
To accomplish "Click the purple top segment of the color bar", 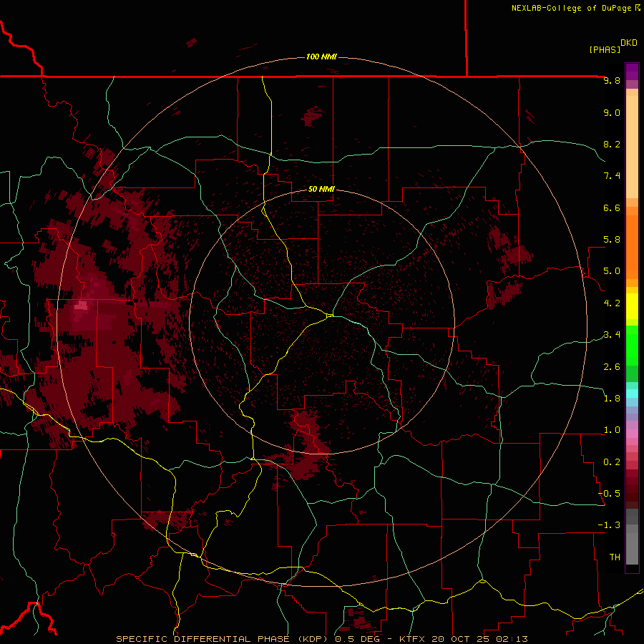I will tap(632, 72).
